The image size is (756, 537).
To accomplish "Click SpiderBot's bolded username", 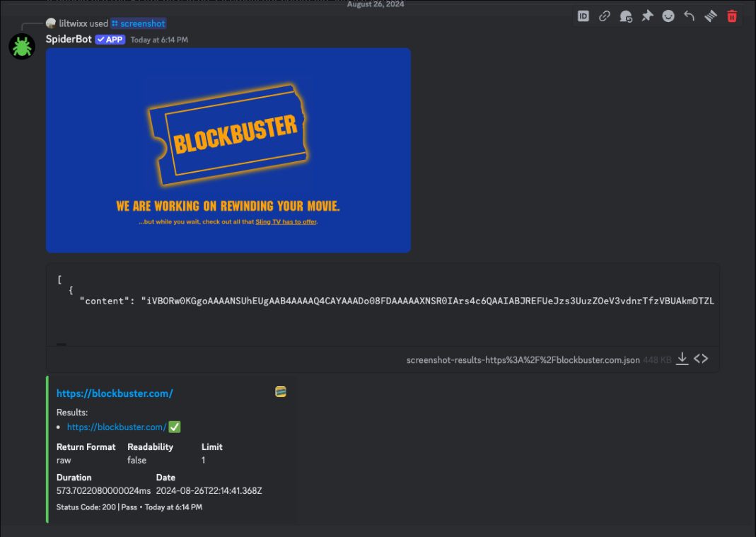I will tap(68, 39).
